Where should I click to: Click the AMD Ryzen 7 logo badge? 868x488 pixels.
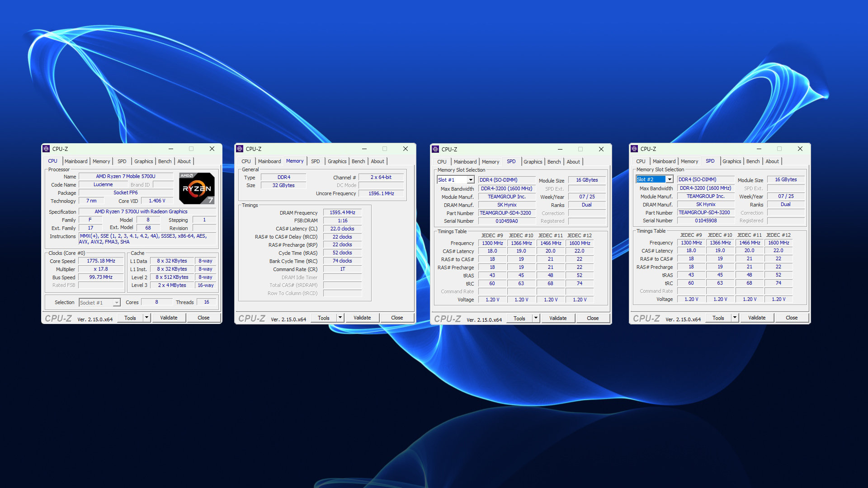[197, 188]
